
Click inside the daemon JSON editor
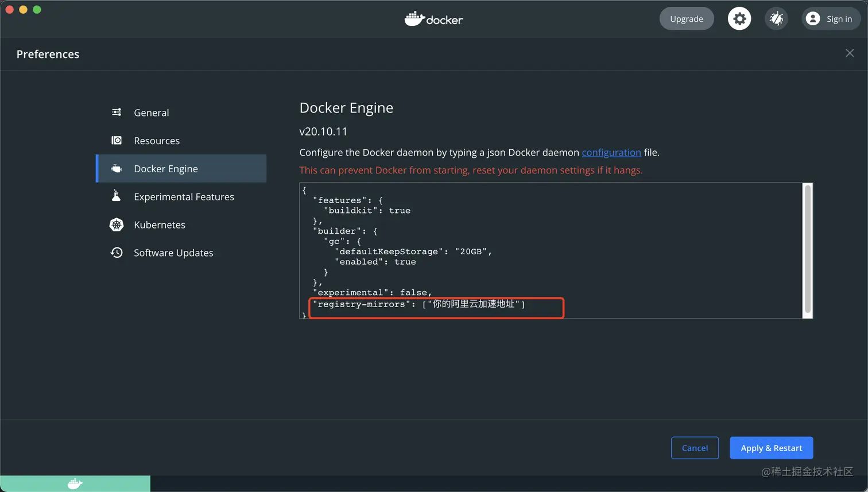[x=574, y=241]
